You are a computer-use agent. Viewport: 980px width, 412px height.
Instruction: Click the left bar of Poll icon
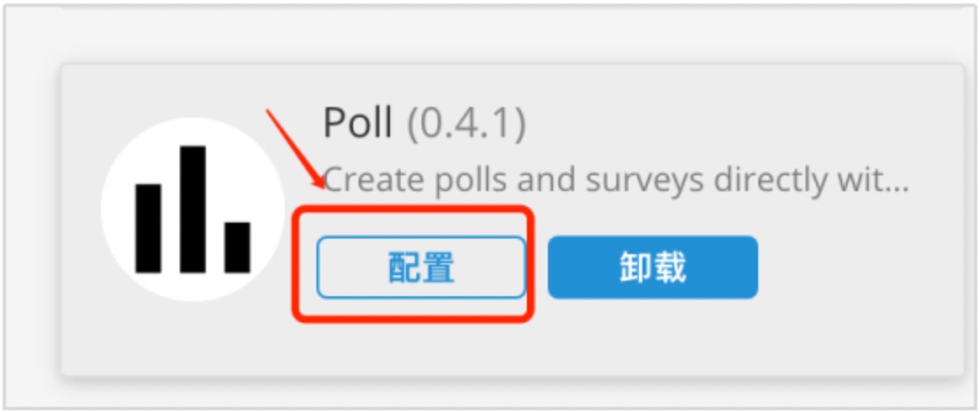tap(148, 228)
